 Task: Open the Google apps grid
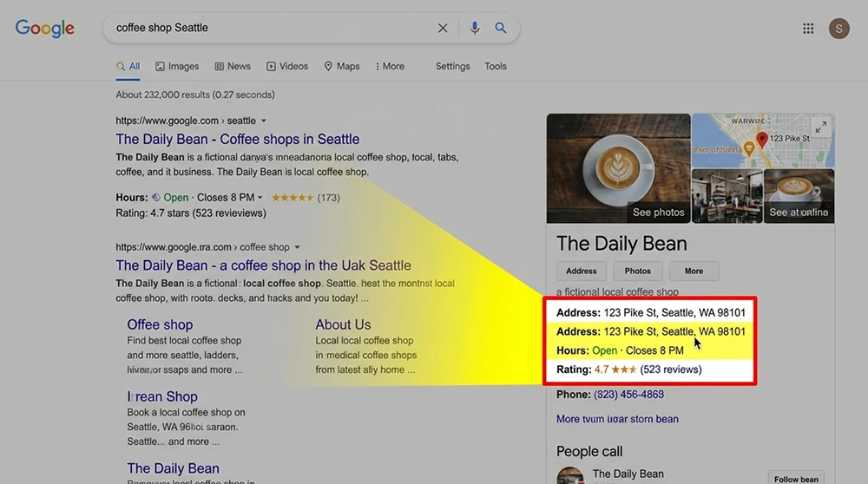[808, 29]
